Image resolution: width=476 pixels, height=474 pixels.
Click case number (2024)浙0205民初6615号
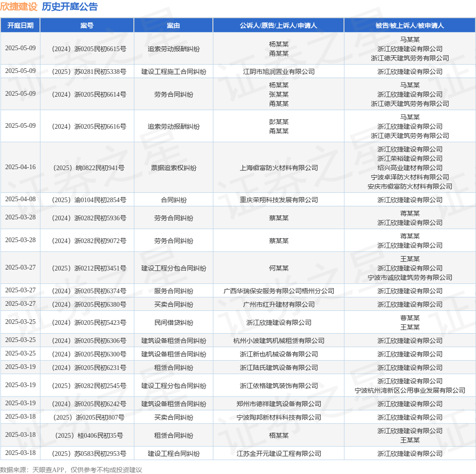click(x=89, y=49)
